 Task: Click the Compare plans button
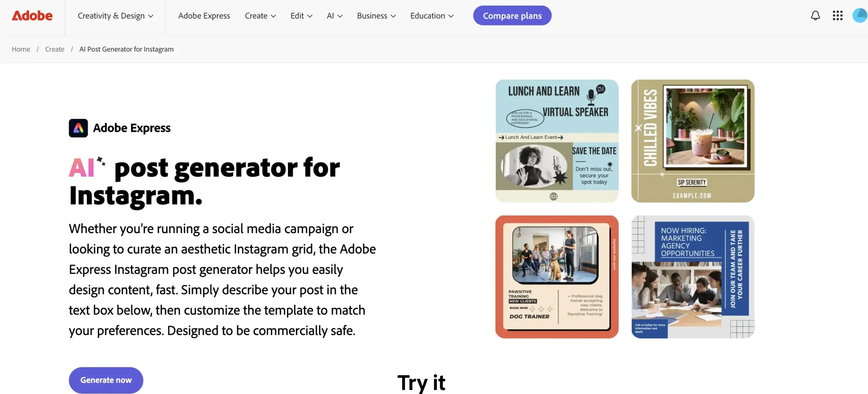[x=512, y=16]
